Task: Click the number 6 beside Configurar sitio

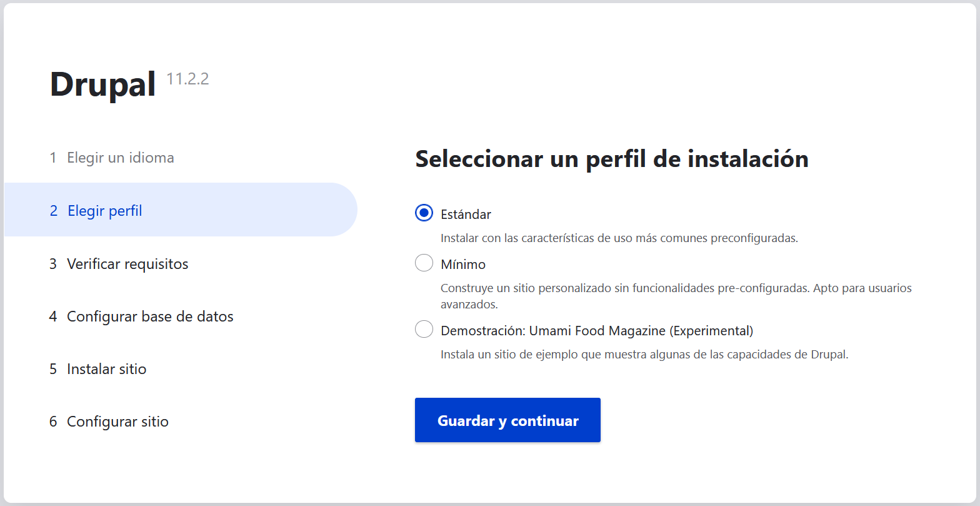Action: 53,422
